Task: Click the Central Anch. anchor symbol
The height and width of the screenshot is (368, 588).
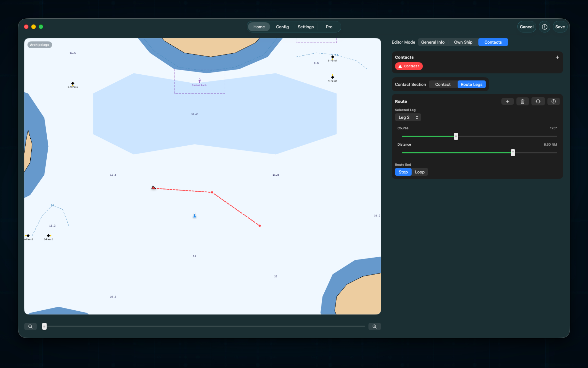Action: coord(199,81)
